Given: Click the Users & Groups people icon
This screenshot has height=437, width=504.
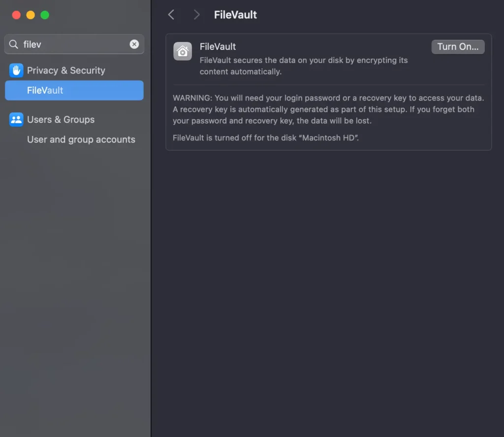Looking at the screenshot, I should coord(16,120).
